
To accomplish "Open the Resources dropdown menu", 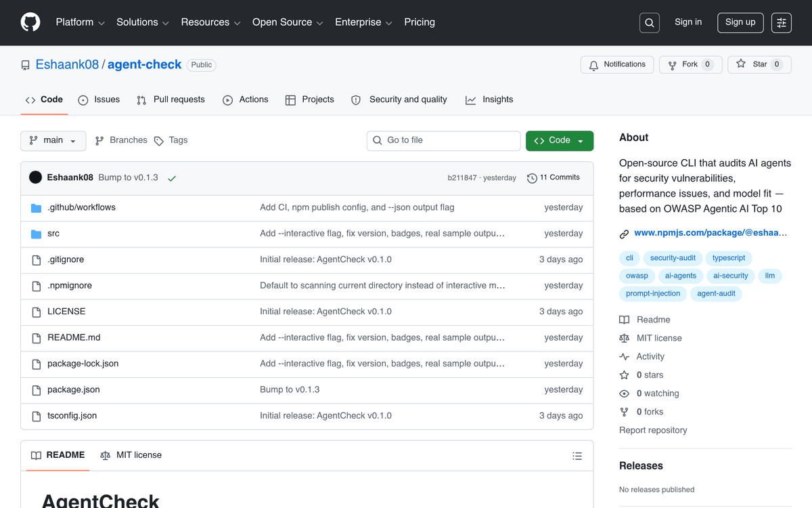I will click(211, 22).
